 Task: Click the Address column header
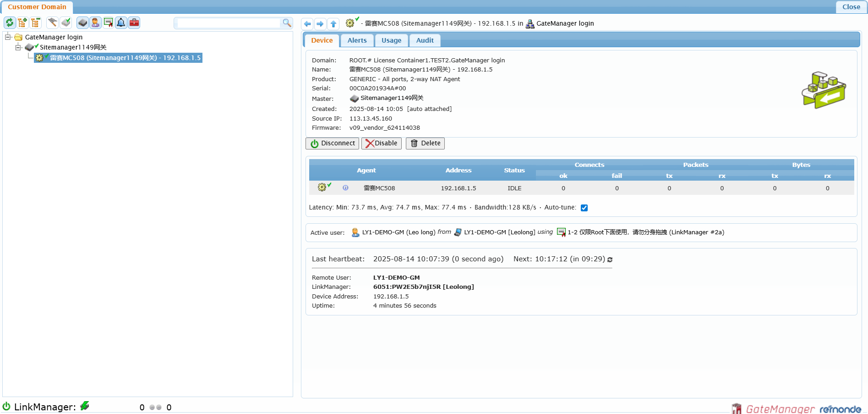coord(458,170)
